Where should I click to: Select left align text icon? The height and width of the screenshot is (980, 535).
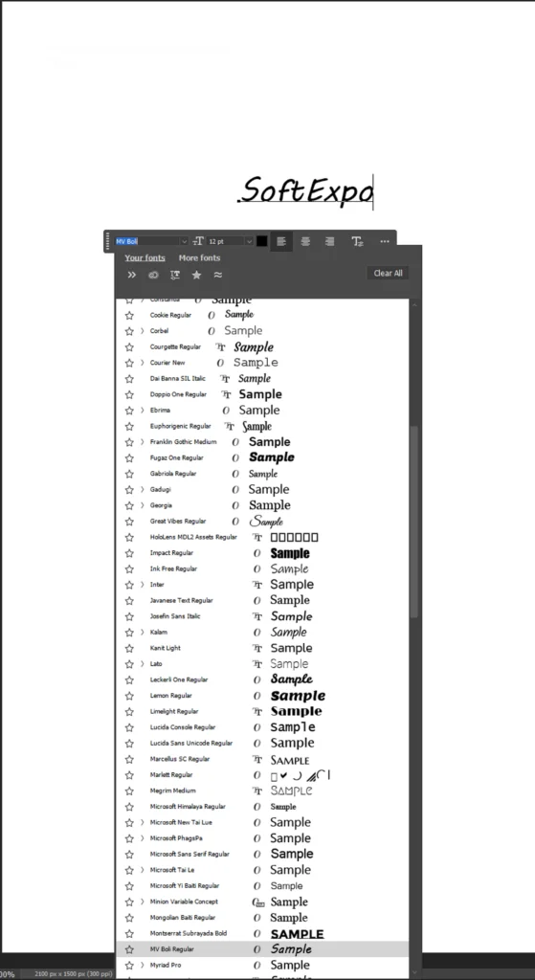click(281, 241)
